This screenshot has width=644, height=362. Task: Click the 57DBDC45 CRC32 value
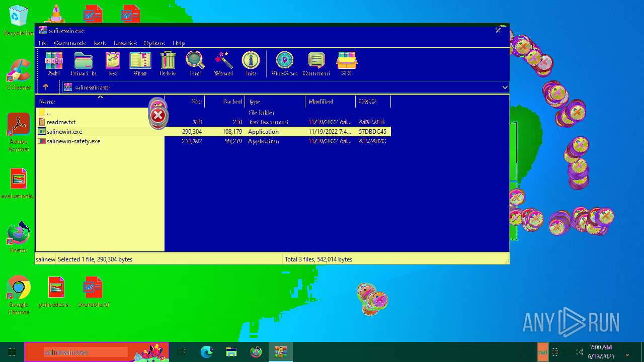point(372,132)
